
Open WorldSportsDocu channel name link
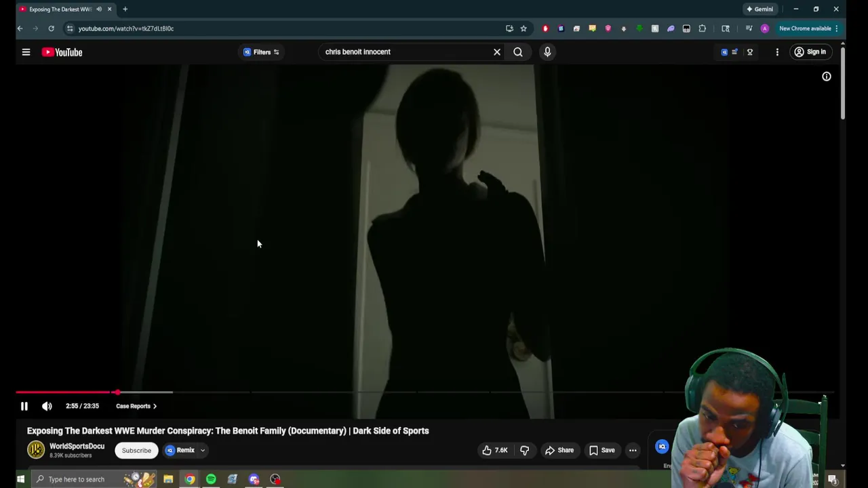pyautogui.click(x=77, y=446)
